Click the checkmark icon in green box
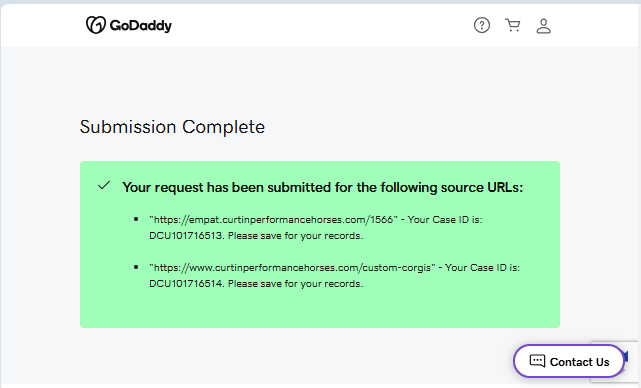The image size is (641, 388). click(104, 186)
